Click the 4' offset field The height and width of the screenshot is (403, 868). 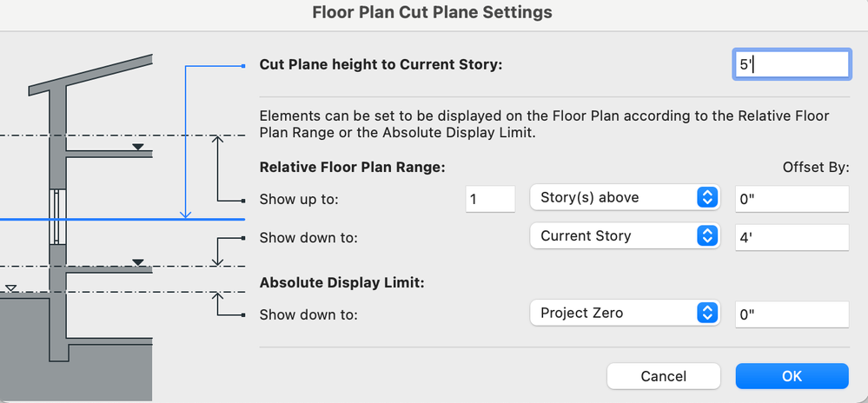point(791,236)
